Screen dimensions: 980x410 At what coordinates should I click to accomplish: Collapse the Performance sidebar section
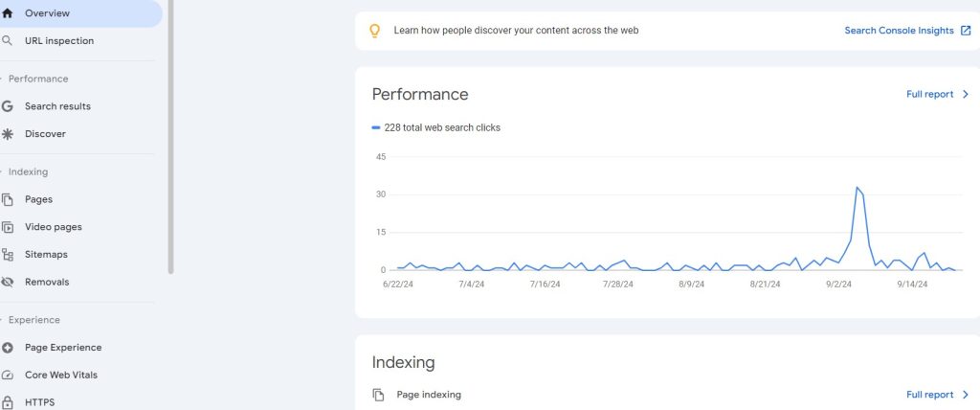36,79
